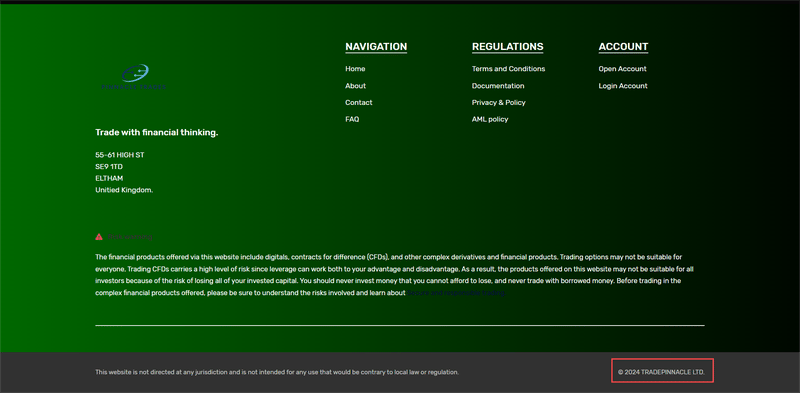Go to Login Account
Viewport: 800px width, 393px height.
pos(623,86)
